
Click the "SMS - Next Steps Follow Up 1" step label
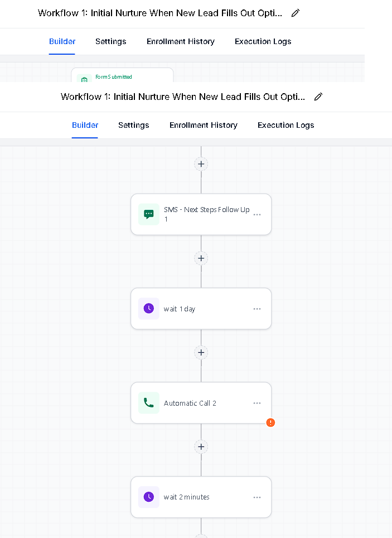pyautogui.click(x=206, y=214)
